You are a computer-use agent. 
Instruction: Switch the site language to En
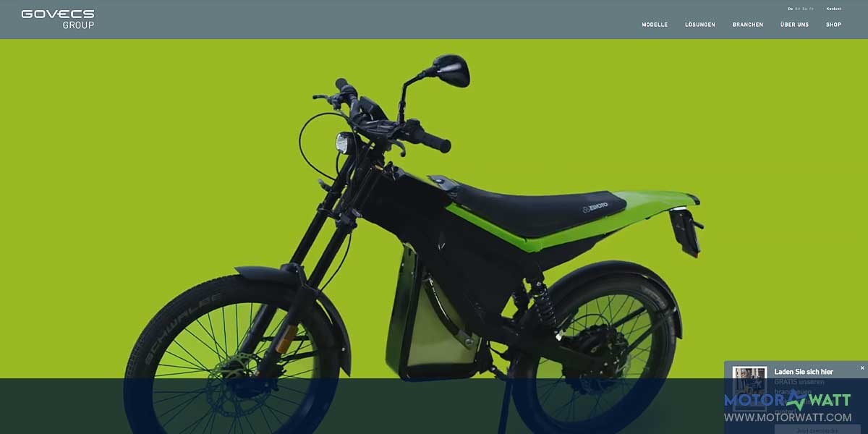(x=796, y=9)
